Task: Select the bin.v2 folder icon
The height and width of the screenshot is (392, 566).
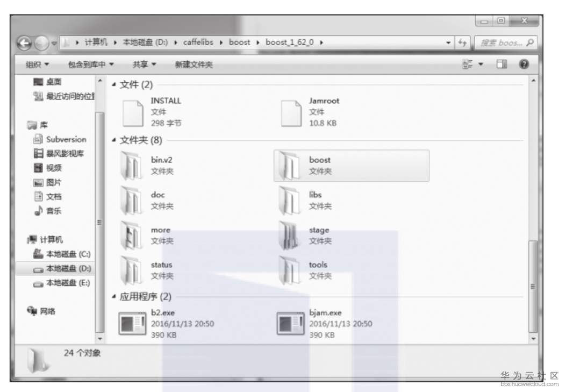Action: pos(131,166)
